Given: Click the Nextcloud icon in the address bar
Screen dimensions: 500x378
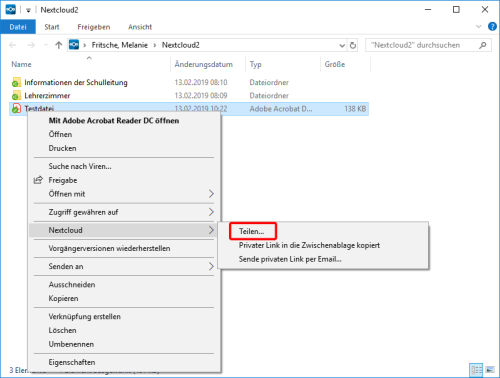Looking at the screenshot, I should [x=74, y=45].
